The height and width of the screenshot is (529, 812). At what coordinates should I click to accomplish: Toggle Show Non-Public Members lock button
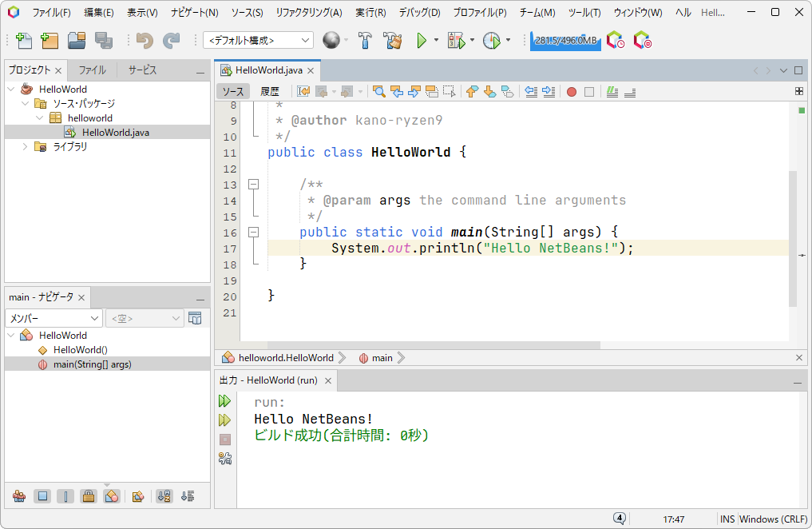click(89, 496)
